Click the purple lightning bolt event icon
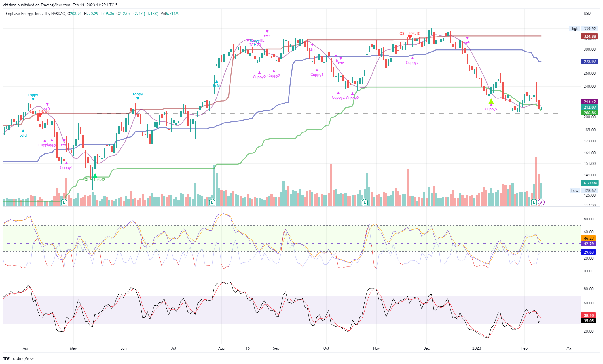The height and width of the screenshot is (364, 603). point(541,202)
